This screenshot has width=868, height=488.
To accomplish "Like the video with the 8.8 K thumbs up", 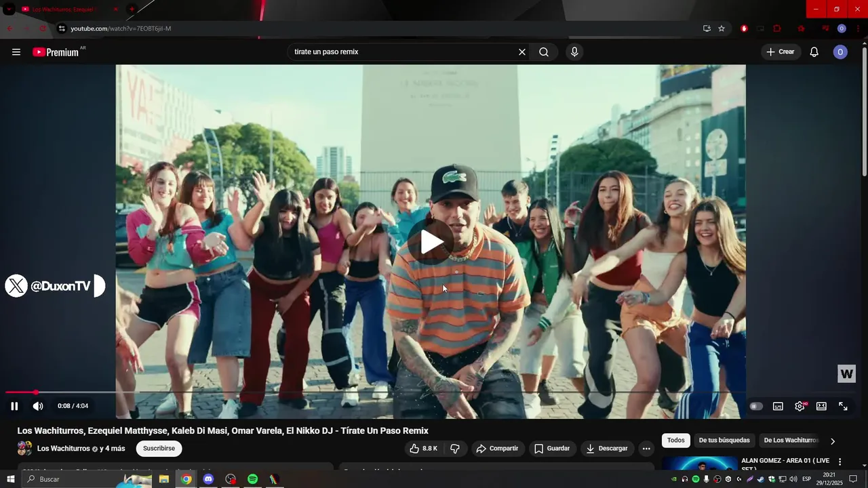I will (x=423, y=449).
